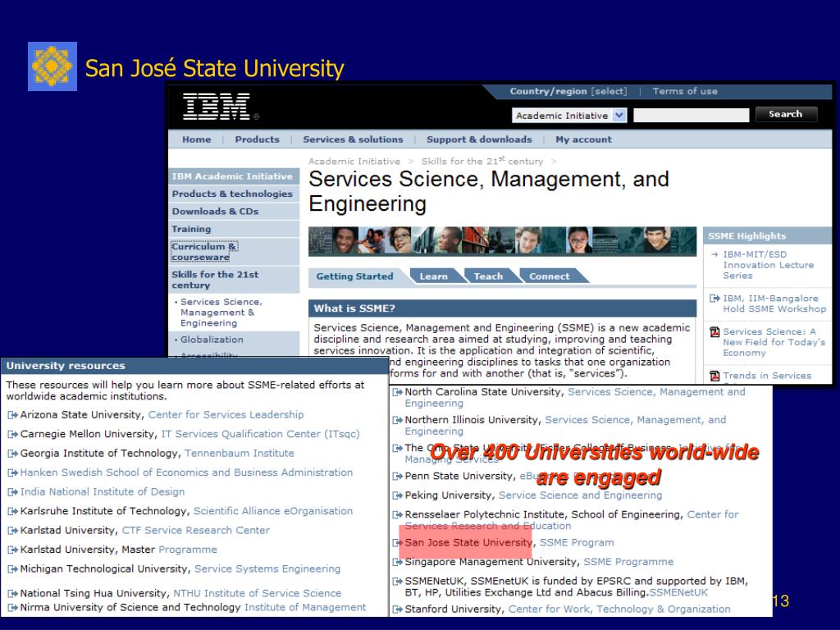Open NTHU Institute of Service Science link
The width and height of the screenshot is (840, 630).
[x=257, y=594]
